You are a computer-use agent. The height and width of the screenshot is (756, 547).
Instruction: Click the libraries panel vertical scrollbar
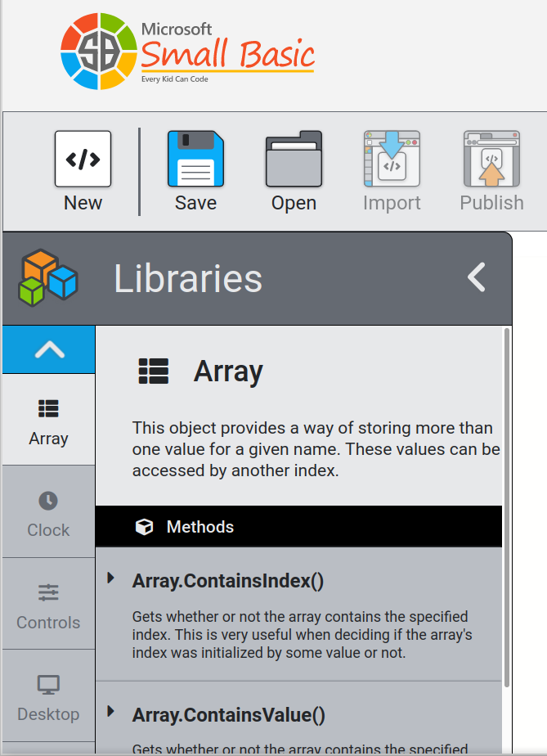pos(506,507)
